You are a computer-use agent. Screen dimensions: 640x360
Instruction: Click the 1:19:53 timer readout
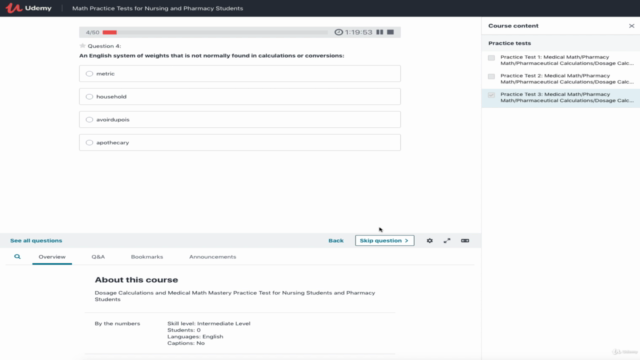click(358, 32)
